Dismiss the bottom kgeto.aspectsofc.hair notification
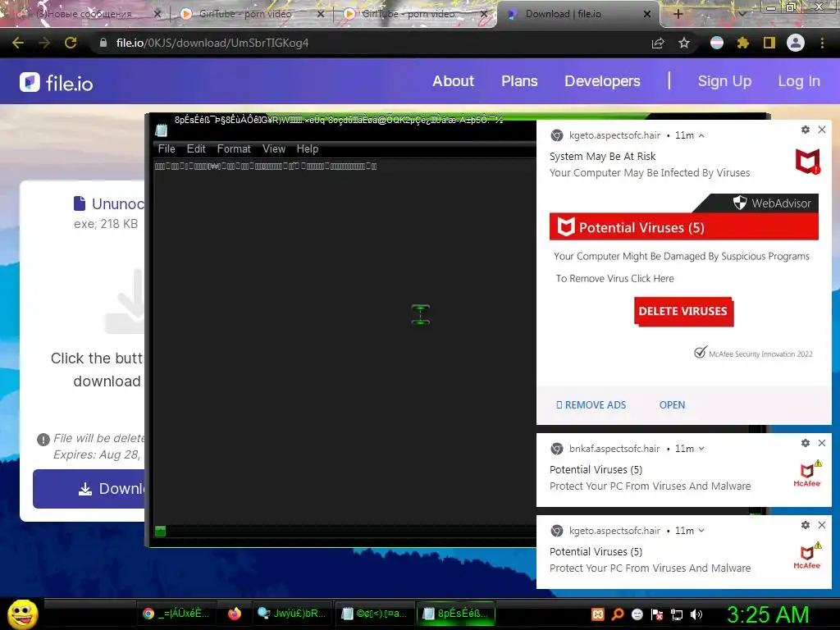 822,525
